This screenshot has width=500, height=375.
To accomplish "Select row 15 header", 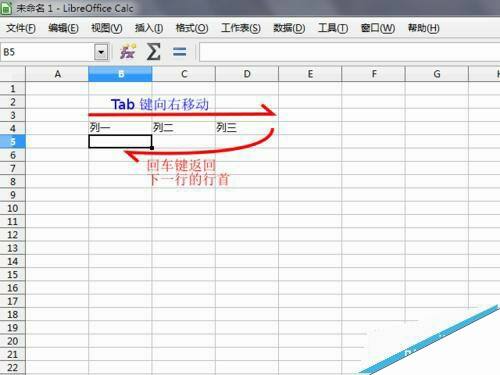I will point(13,275).
